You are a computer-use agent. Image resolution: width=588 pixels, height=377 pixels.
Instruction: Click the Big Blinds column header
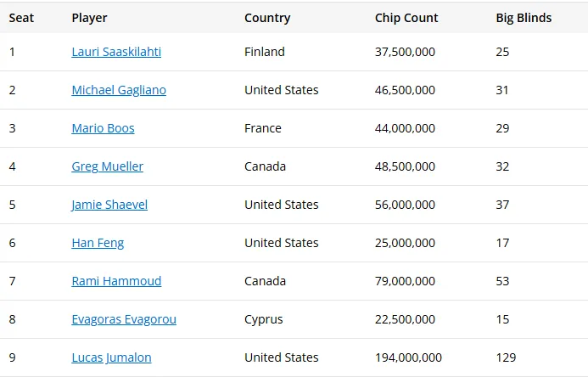[x=524, y=18]
